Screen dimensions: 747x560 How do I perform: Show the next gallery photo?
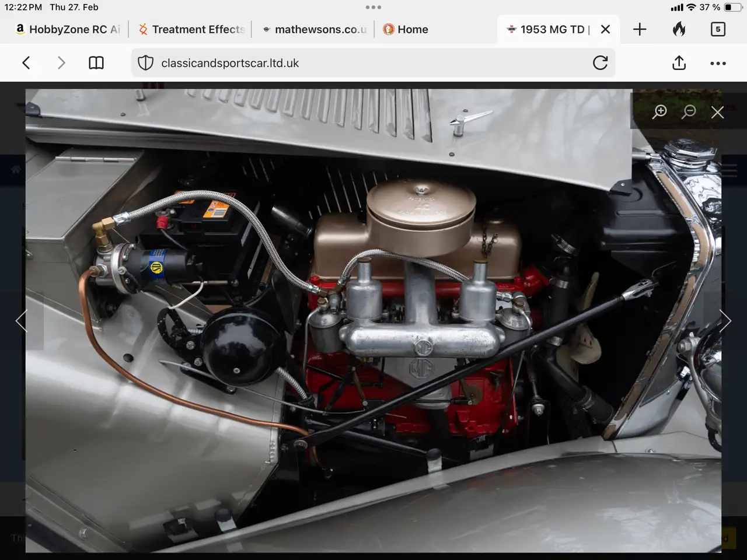point(725,321)
